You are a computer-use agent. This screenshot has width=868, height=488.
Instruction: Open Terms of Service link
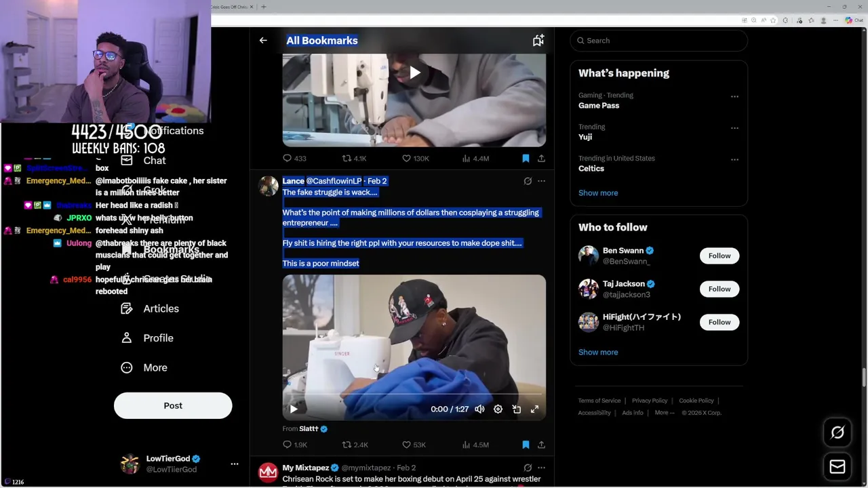pyautogui.click(x=599, y=401)
